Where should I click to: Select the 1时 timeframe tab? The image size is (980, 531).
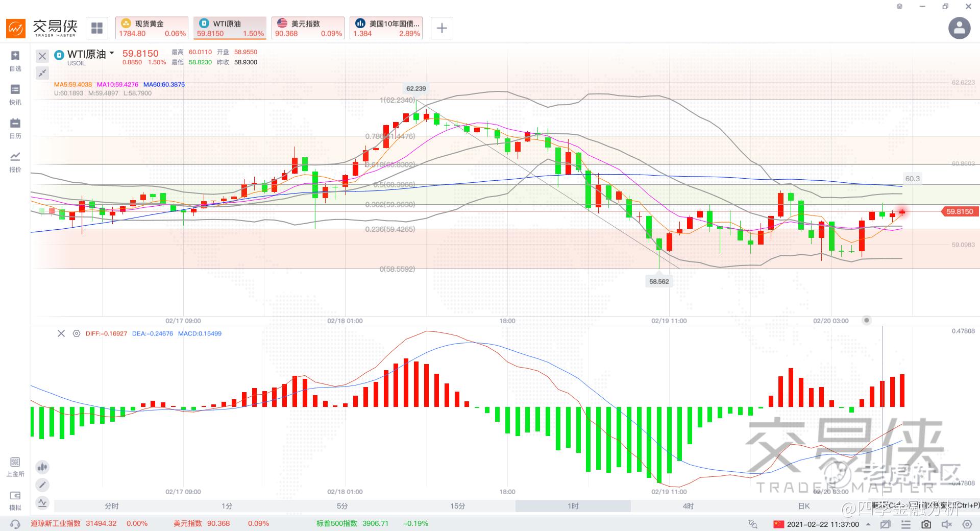coord(573,506)
